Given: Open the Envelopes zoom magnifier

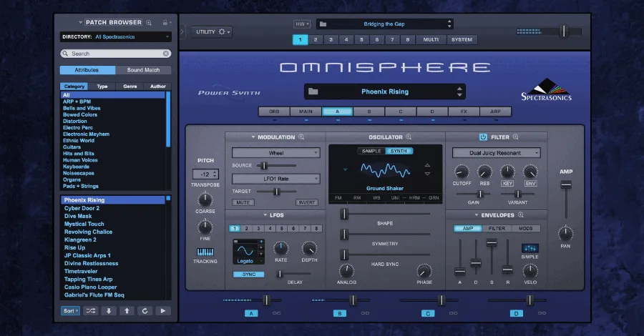Looking at the screenshot, I should click(521, 215).
